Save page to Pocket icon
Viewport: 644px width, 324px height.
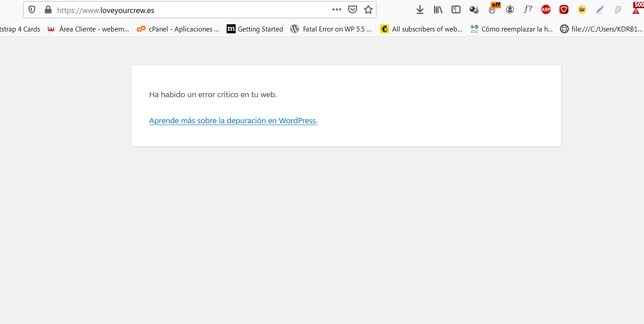[353, 9]
